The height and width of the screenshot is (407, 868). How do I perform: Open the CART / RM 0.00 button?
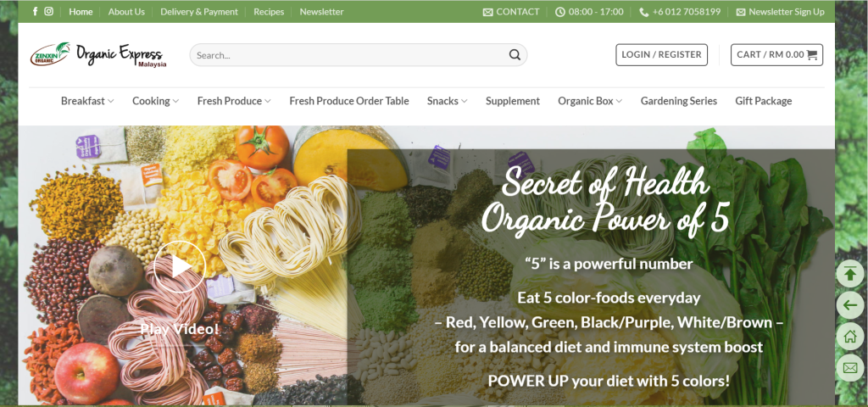click(776, 55)
